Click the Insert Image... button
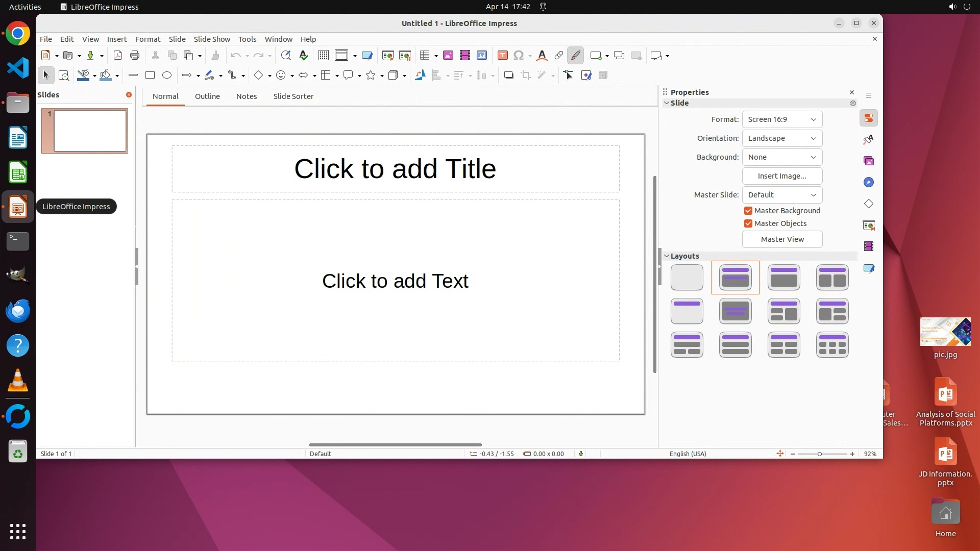Viewport: 980px width, 551px height. pyautogui.click(x=782, y=176)
